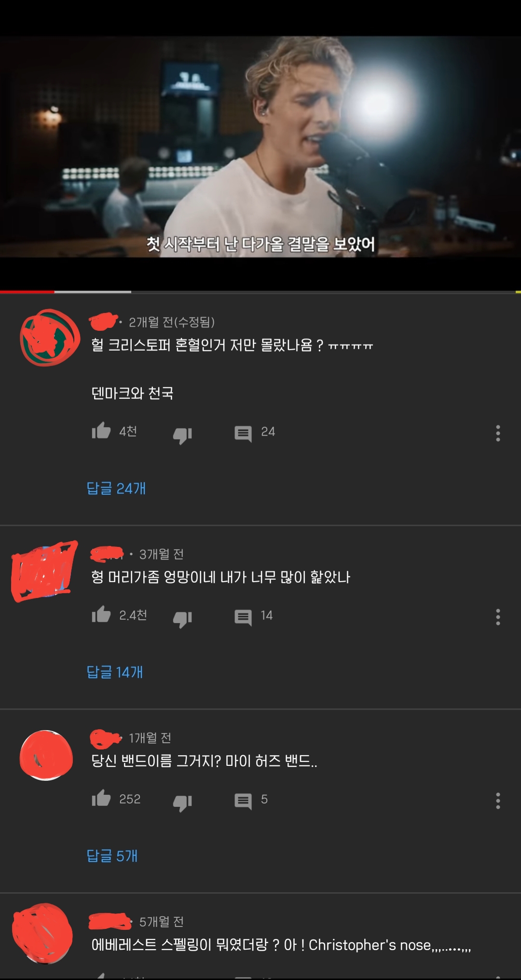This screenshot has width=521, height=980.
Task: Expand 답글 5개 replies
Action: pos(112,856)
